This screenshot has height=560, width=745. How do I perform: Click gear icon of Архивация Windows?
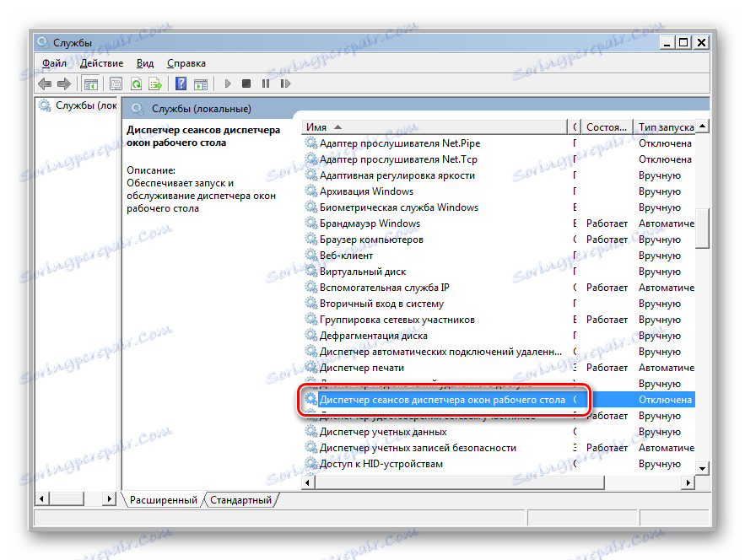tap(311, 191)
